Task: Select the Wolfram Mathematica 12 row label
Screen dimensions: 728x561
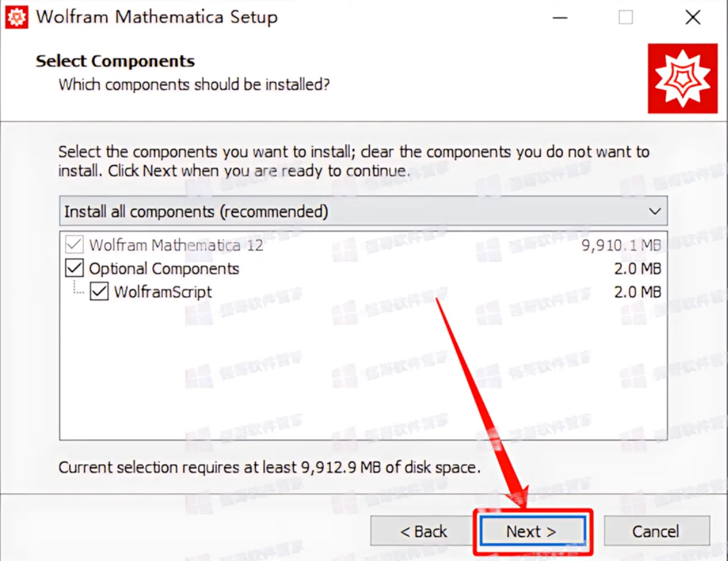Action: (x=176, y=245)
